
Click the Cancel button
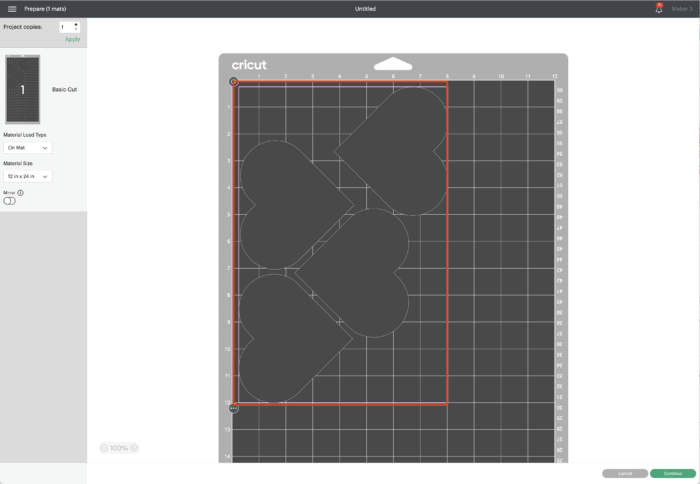pos(625,473)
